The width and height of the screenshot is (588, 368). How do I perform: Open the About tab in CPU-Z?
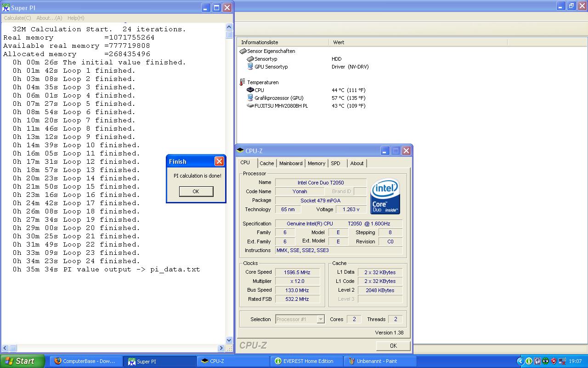357,163
